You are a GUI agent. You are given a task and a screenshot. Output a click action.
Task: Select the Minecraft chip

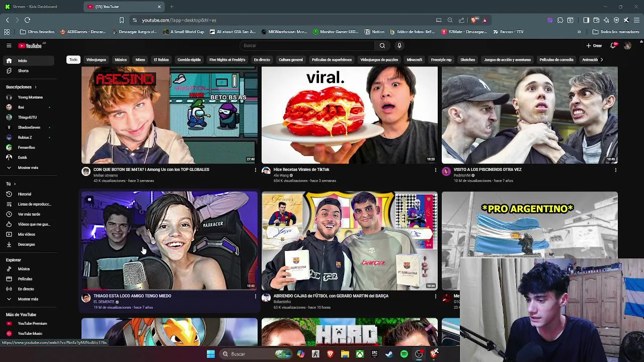(415, 60)
